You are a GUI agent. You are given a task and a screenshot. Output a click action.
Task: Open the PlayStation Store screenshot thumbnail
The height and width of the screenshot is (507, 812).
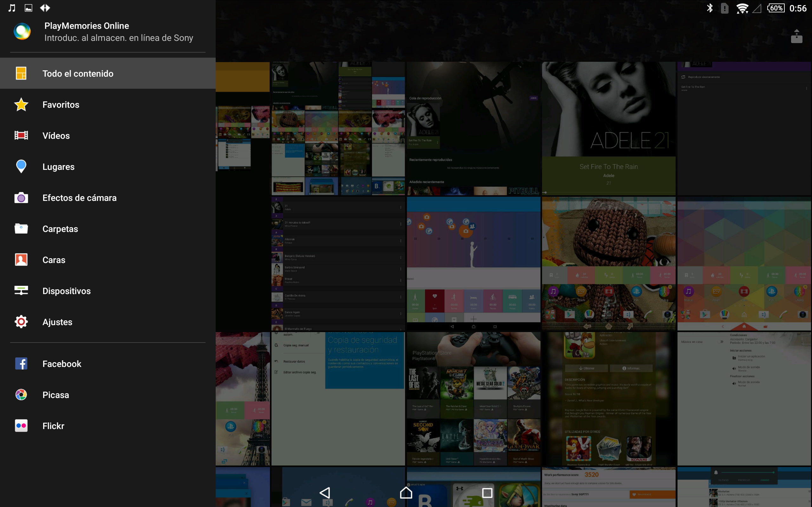473,398
